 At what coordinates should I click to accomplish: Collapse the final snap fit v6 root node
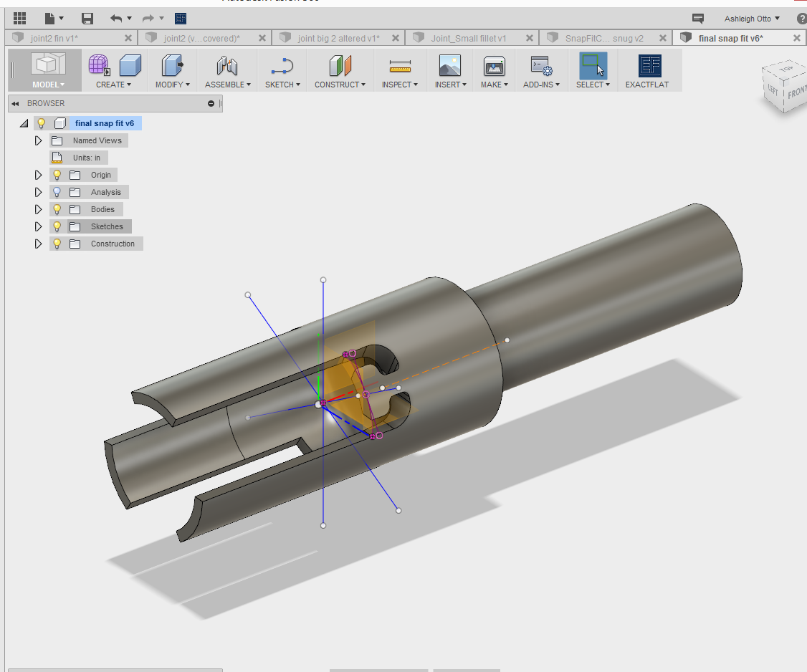click(24, 123)
